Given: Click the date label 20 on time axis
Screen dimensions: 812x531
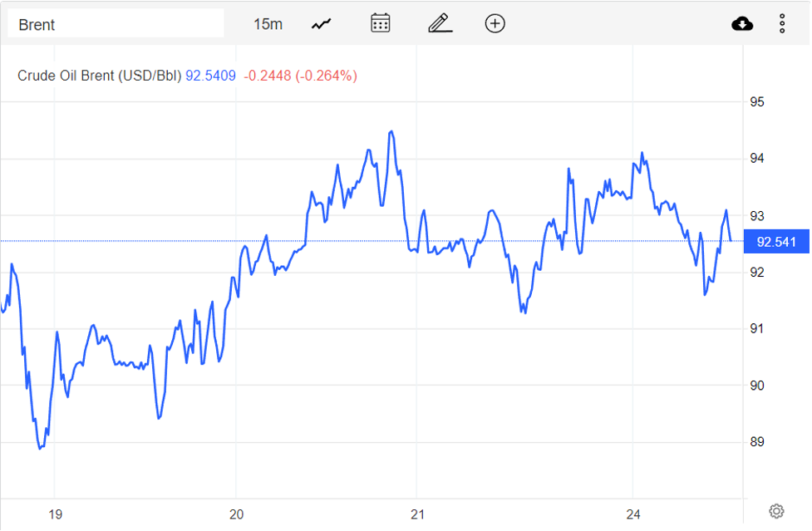Looking at the screenshot, I should coord(236,514).
